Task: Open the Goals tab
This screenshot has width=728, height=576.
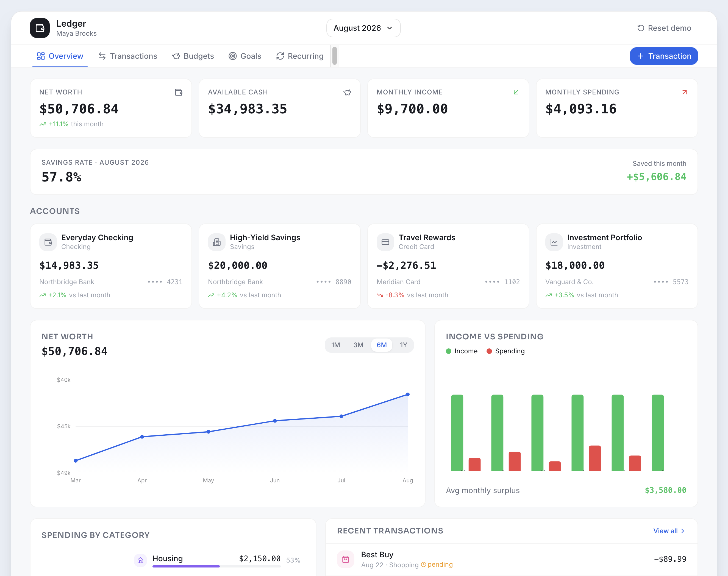Action: [x=245, y=56]
